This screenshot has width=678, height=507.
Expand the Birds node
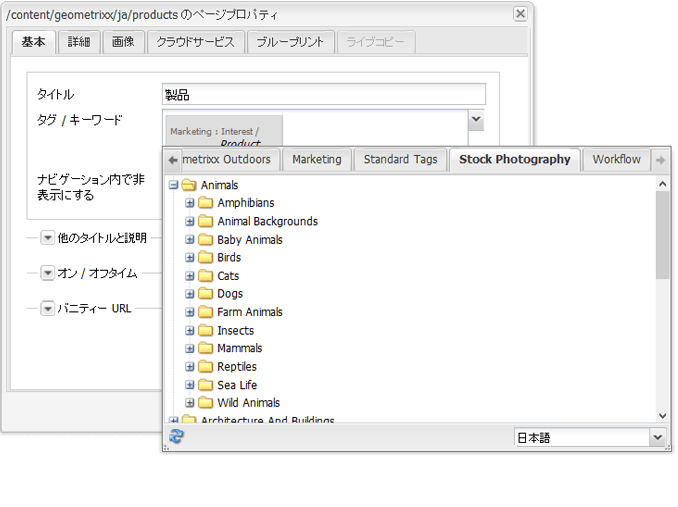pyautogui.click(x=189, y=258)
